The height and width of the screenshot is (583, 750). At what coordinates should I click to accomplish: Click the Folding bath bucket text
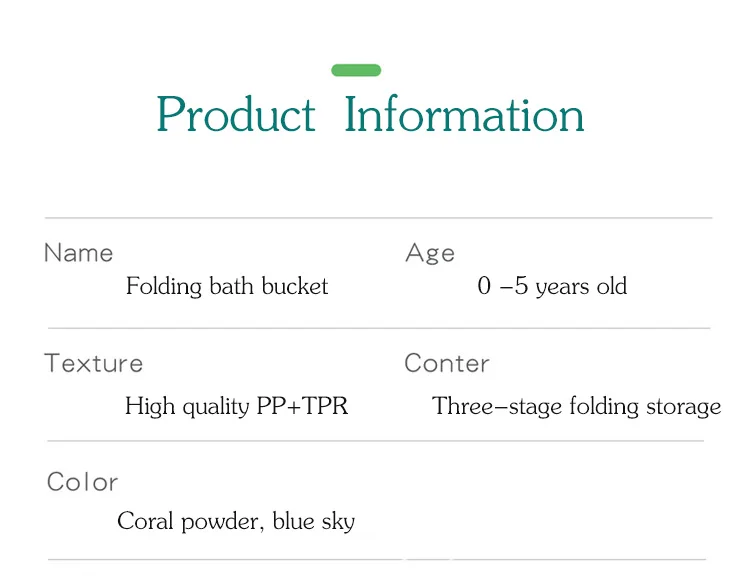[x=227, y=286]
